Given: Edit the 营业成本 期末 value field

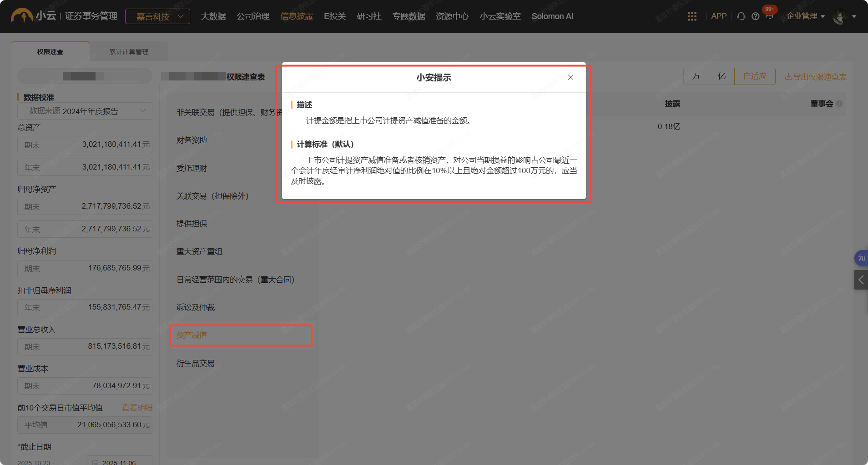Looking at the screenshot, I should pos(85,385).
